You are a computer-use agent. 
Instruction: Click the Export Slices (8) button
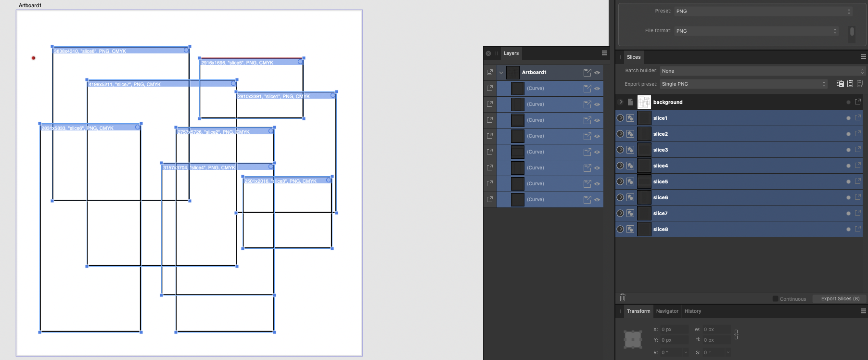(840, 299)
